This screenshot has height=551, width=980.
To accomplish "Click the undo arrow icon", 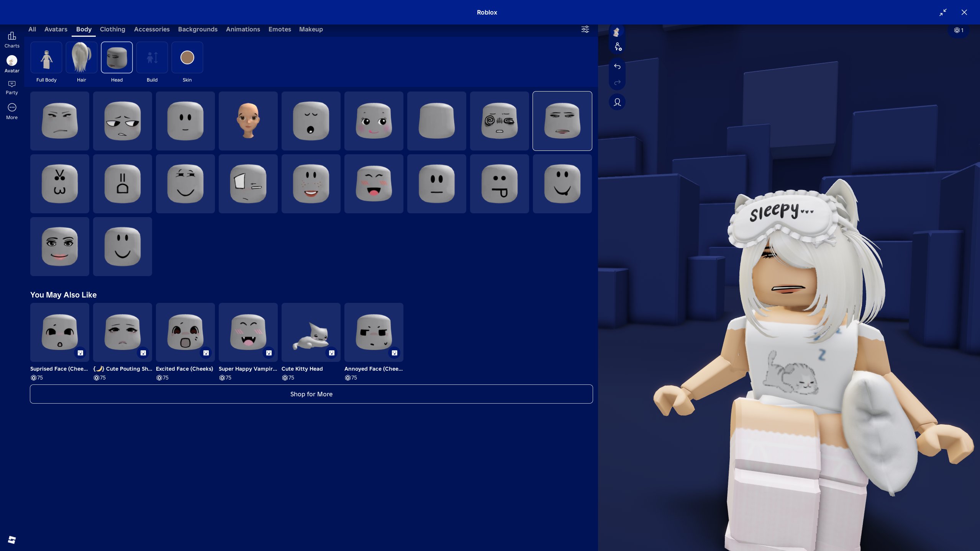I will coord(617,67).
